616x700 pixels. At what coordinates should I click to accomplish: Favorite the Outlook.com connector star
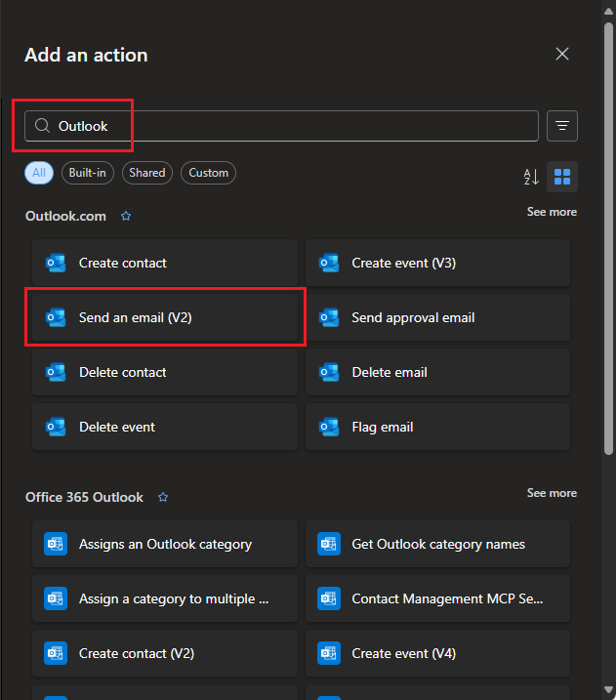[126, 216]
